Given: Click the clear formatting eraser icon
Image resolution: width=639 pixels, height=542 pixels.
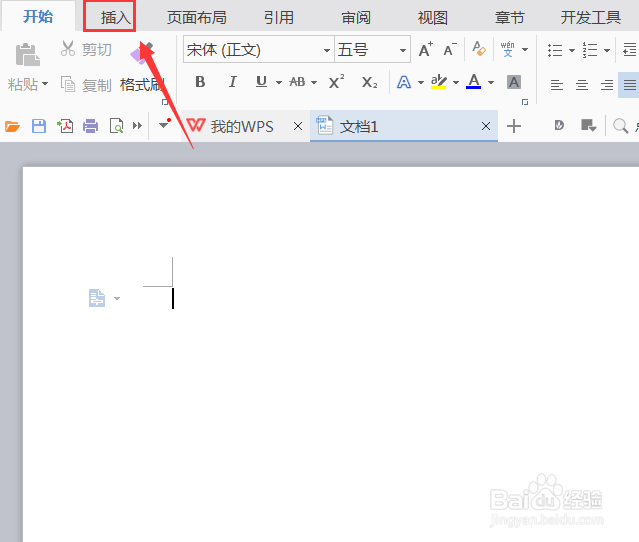Looking at the screenshot, I should [479, 49].
